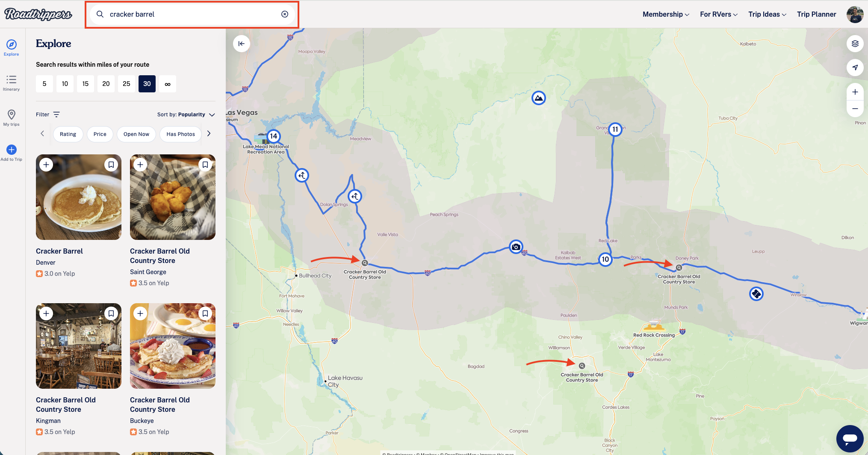The height and width of the screenshot is (455, 868).
Task: Show previous filter chips
Action: coord(42,133)
